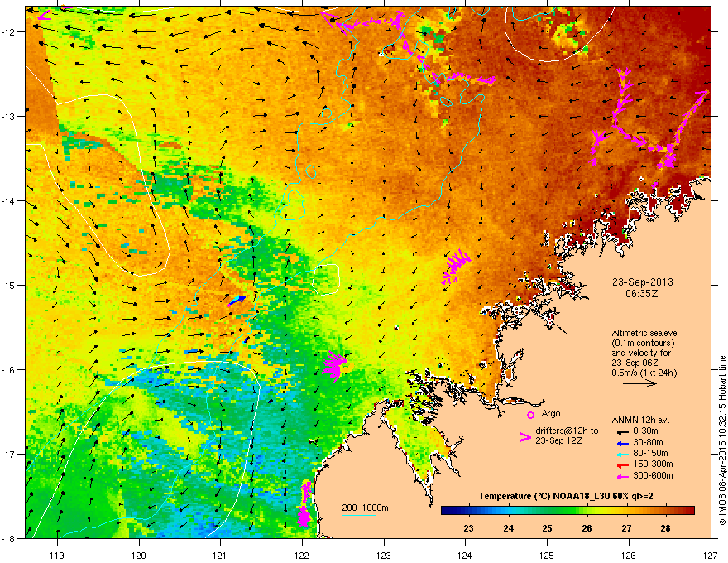Click the red 150-300m legend arrow

(622, 465)
